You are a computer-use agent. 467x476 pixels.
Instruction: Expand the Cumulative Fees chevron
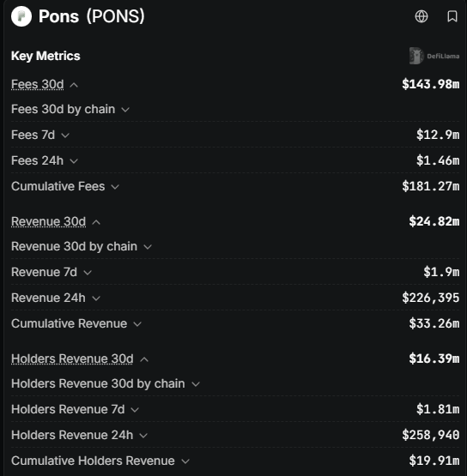point(115,187)
